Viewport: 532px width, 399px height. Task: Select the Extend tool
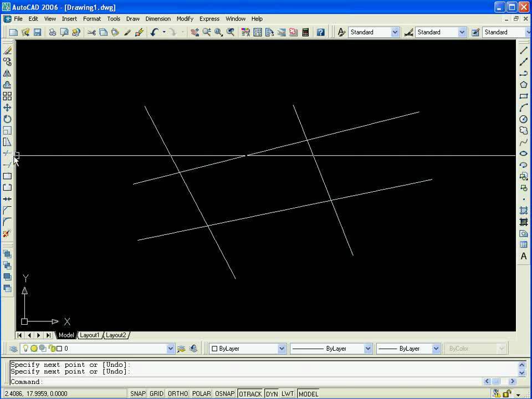click(x=7, y=165)
